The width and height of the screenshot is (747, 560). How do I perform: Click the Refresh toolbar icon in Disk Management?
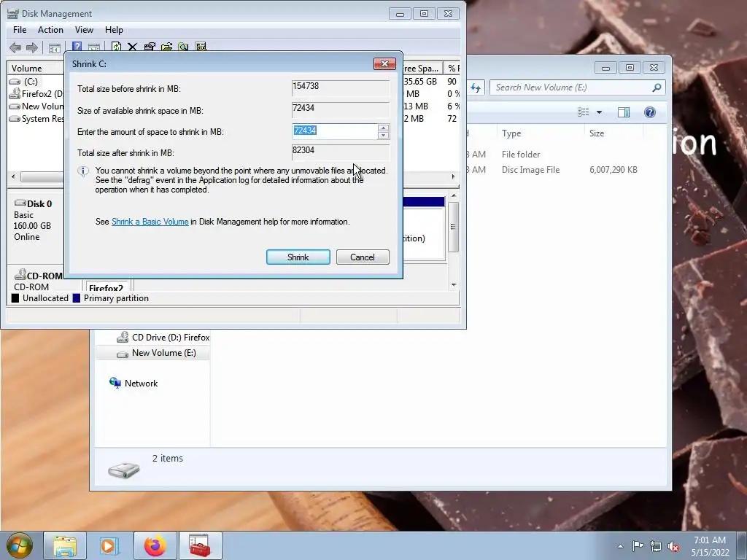116,47
